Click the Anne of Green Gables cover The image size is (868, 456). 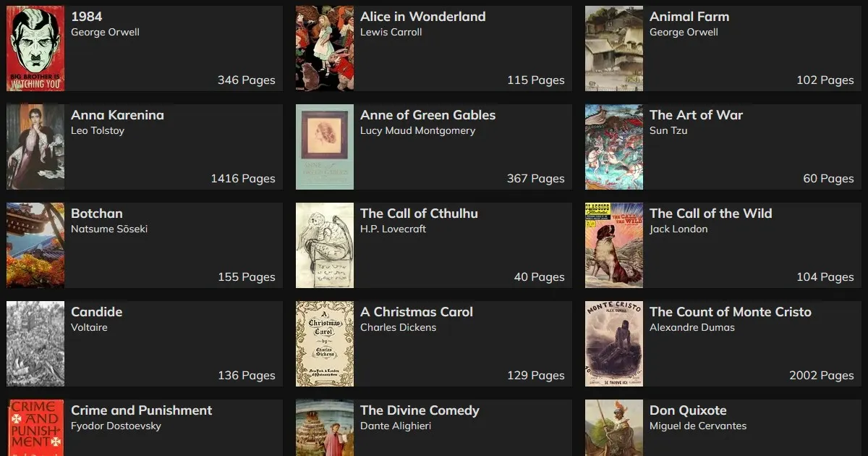tap(325, 147)
